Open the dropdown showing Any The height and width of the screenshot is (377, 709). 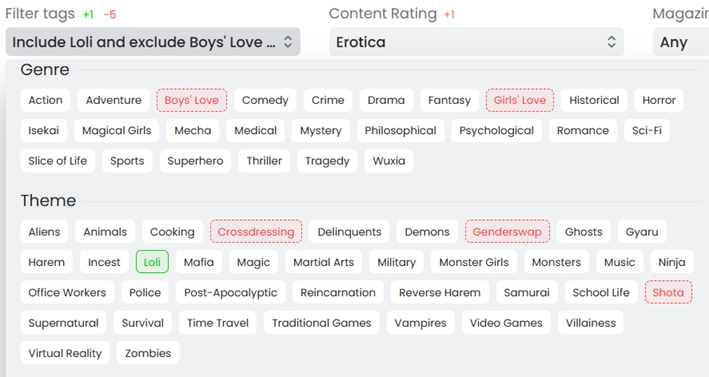(x=681, y=42)
